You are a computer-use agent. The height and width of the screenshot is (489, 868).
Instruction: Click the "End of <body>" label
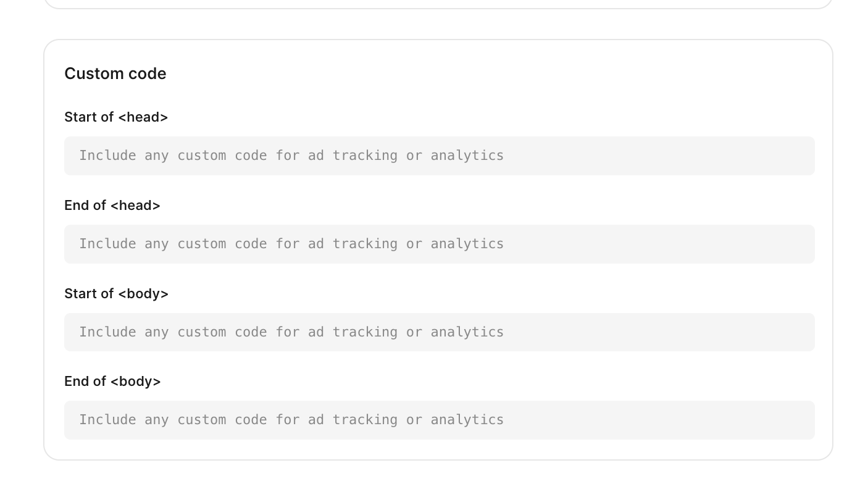tap(112, 382)
